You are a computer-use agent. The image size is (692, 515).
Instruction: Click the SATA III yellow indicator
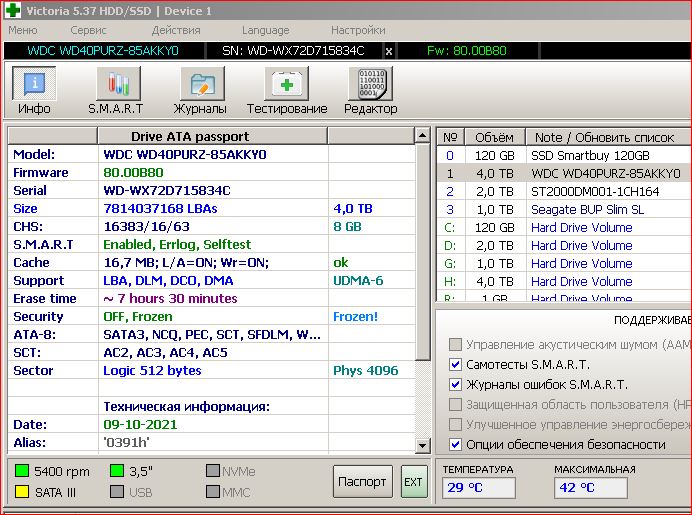pos(22,491)
